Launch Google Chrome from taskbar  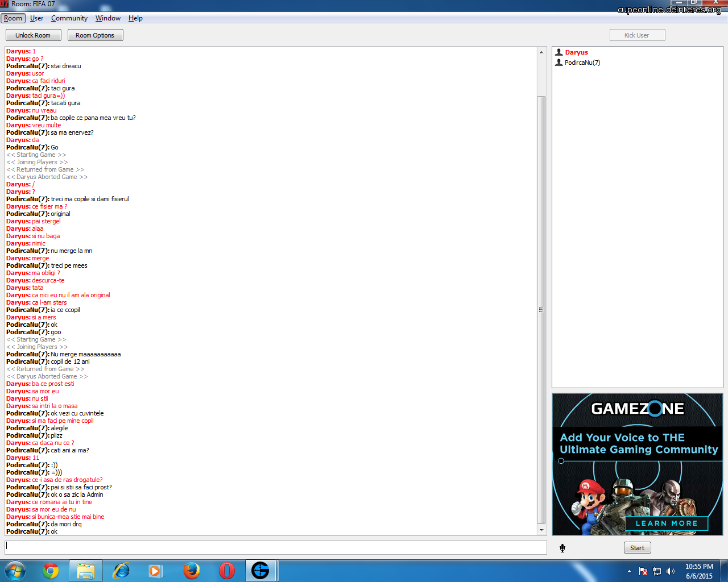pos(51,571)
